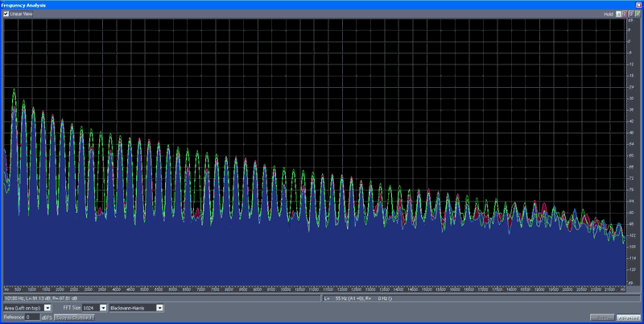Image resolution: width=644 pixels, height=324 pixels.
Task: Toggle the Linear View checkbox
Action: coord(6,15)
